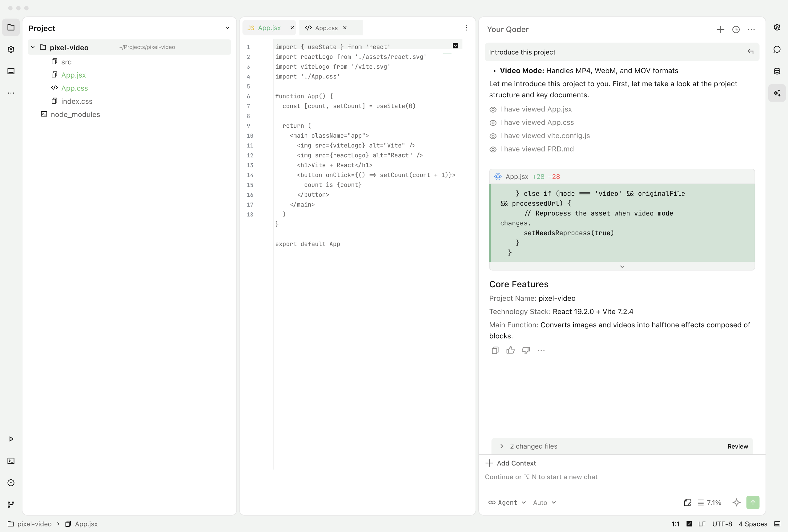Toggle the checkbox in the status bar
Screen dimensions: 788x532
coord(689,524)
